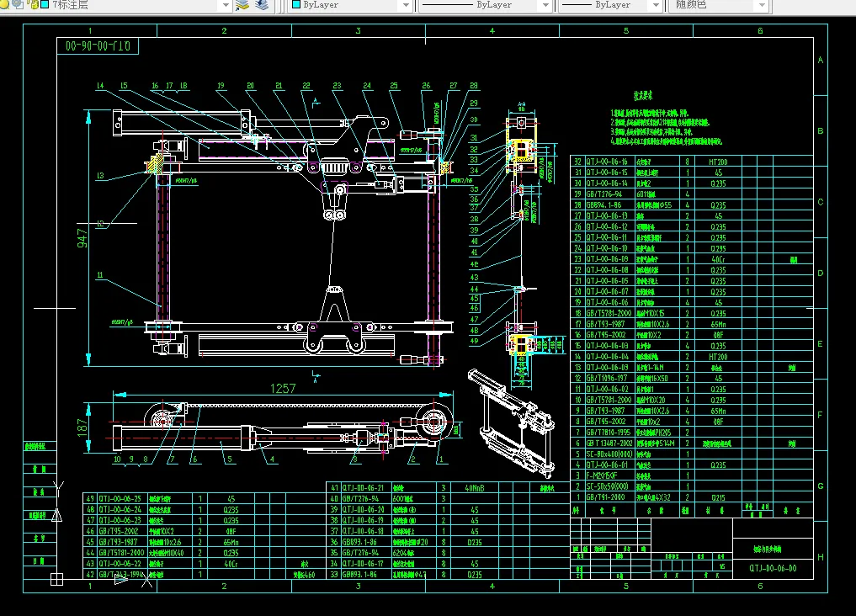
Task: Open the ByLayer lineweight dropdown
Action: pos(656,5)
